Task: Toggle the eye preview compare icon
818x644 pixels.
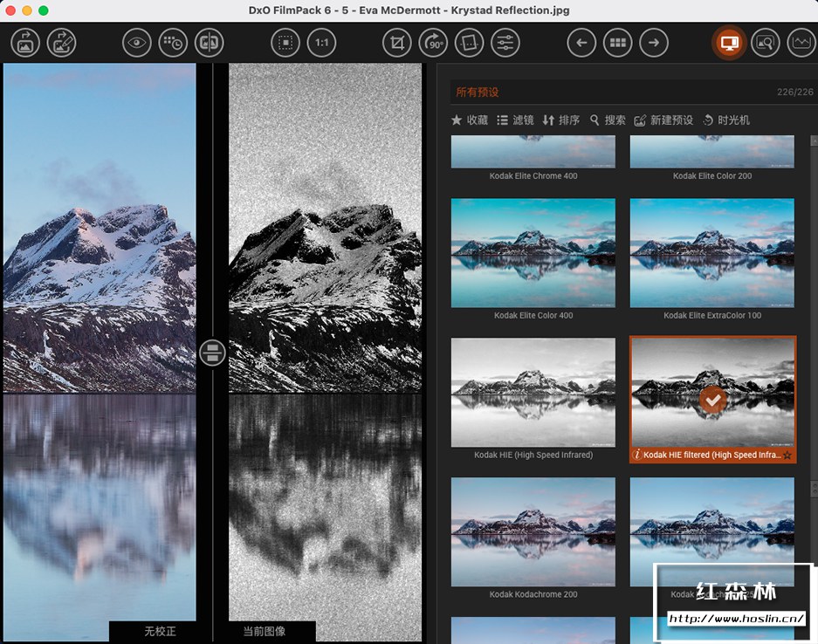Action: tap(137, 43)
